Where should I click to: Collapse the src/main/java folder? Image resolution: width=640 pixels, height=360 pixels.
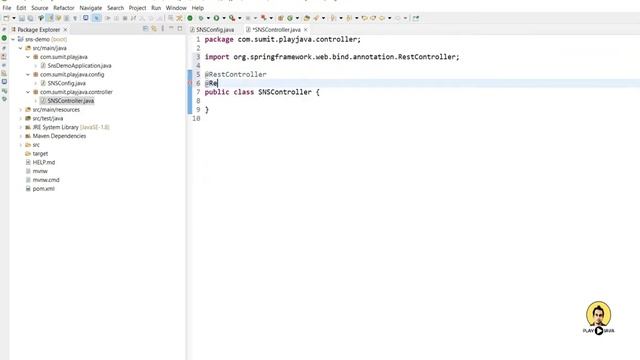point(20,48)
